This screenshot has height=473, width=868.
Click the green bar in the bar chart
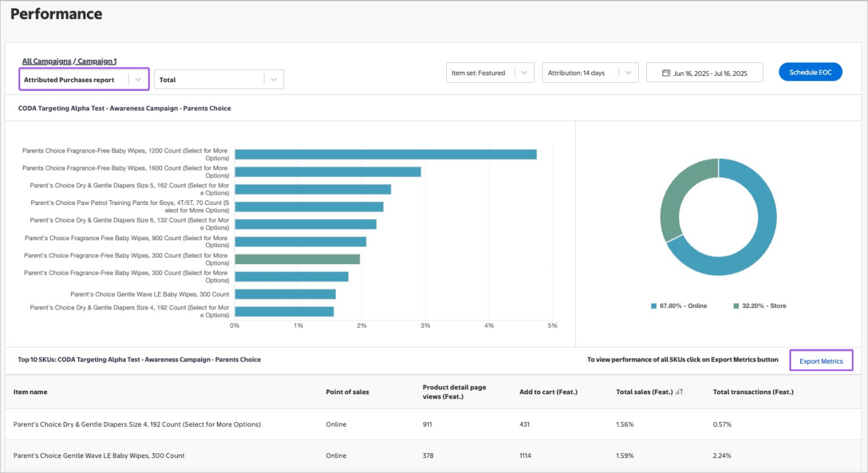297,259
